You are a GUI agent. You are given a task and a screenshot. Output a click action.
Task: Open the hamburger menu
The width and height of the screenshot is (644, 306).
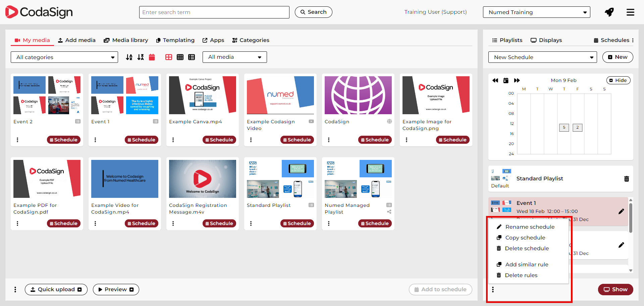630,12
